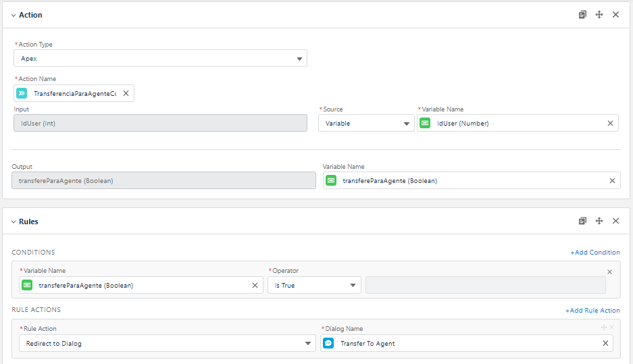Clear the IdUser (Number) variable
This screenshot has width=633, height=364.
click(x=610, y=123)
